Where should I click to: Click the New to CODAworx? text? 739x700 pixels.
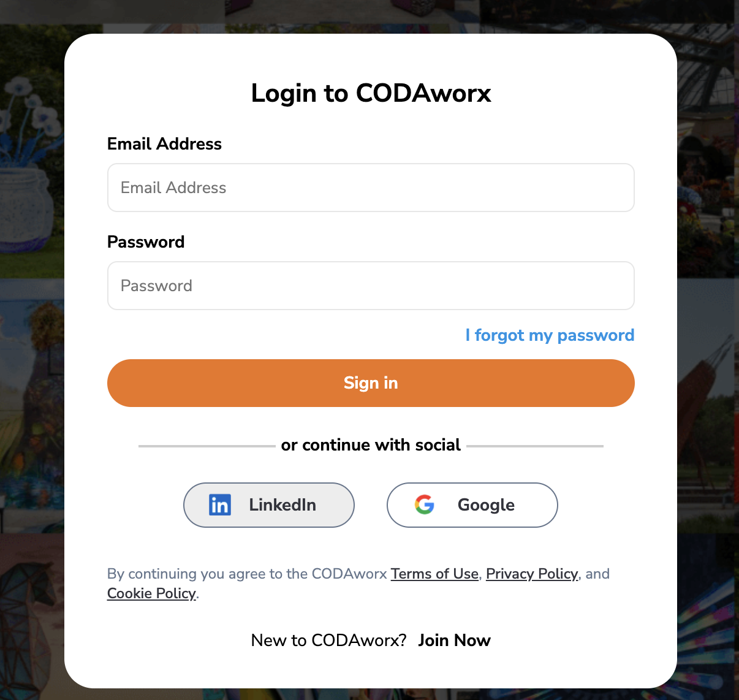click(x=329, y=641)
